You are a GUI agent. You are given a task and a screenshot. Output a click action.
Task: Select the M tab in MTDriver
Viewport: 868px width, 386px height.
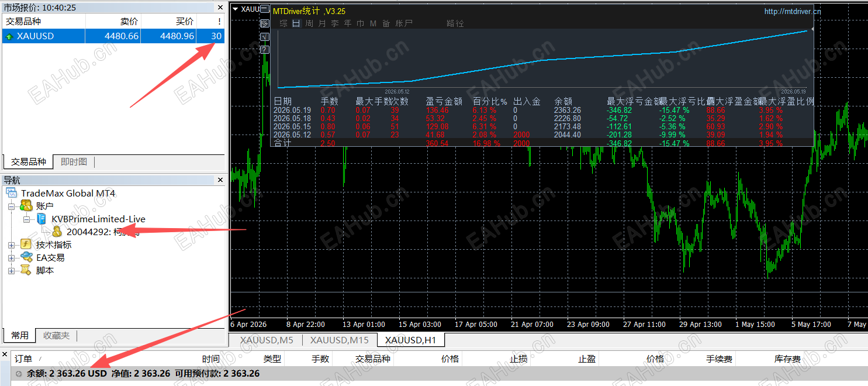(373, 23)
